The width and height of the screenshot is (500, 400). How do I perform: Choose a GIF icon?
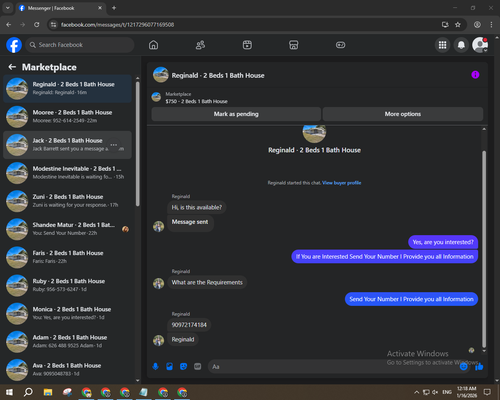198,367
